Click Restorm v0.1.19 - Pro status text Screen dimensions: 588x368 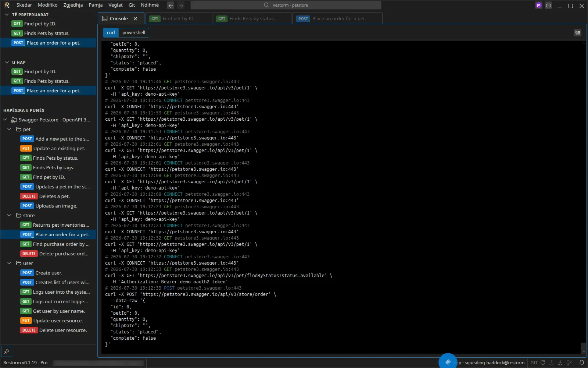click(x=25, y=362)
